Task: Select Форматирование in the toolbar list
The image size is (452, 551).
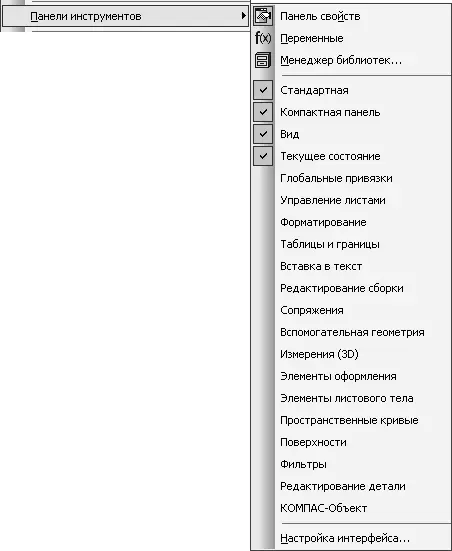Action: [x=351, y=222]
